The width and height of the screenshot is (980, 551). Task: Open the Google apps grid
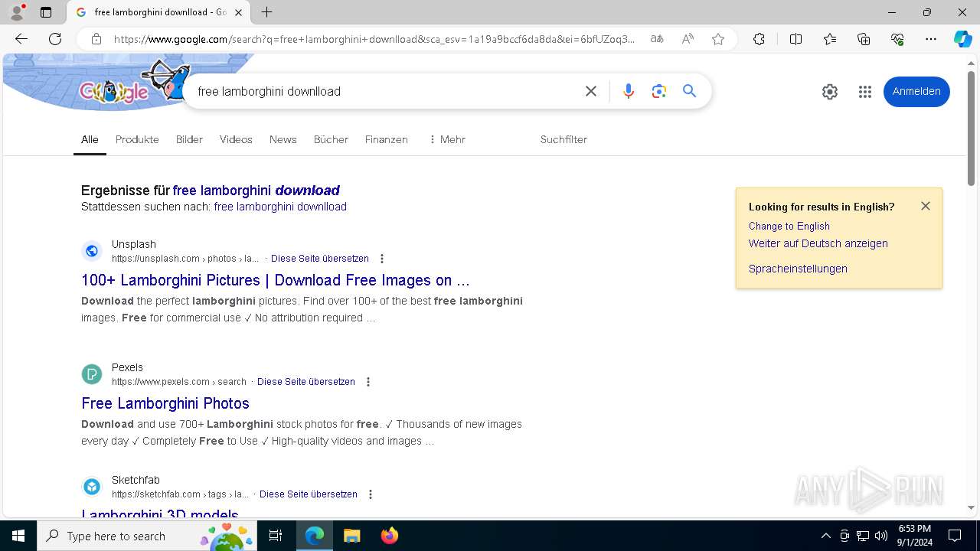tap(865, 92)
